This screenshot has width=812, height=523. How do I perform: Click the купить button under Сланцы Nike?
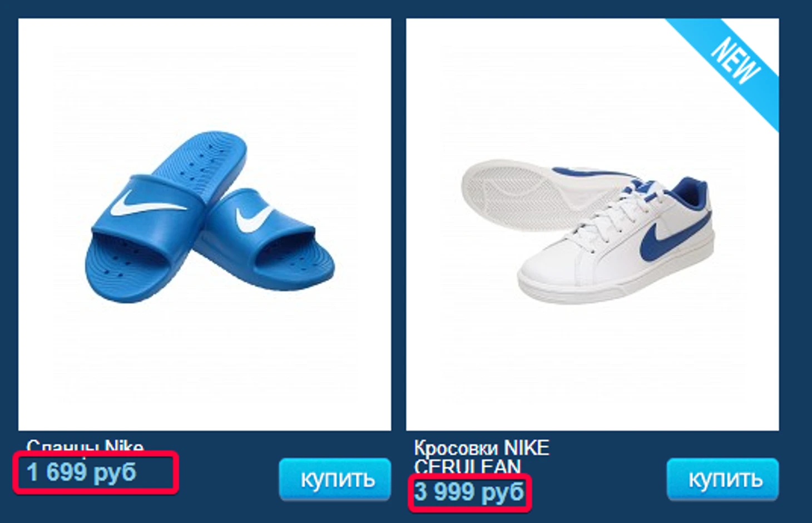tap(335, 478)
